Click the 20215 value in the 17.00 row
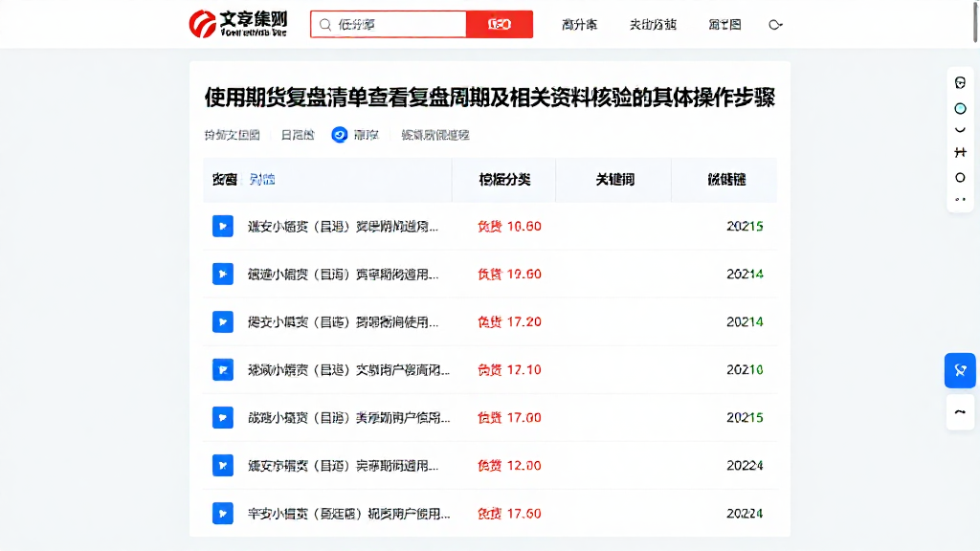Screen dimensions: 980x551 pos(745,418)
